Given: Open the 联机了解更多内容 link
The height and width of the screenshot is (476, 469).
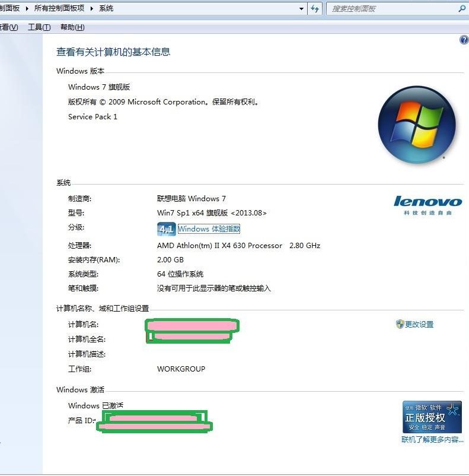Looking at the screenshot, I should tap(432, 440).
